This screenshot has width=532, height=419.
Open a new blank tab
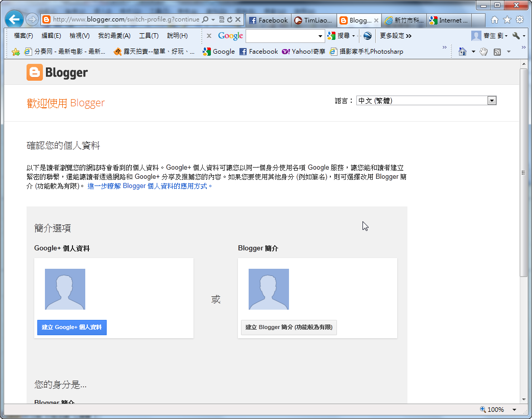478,20
